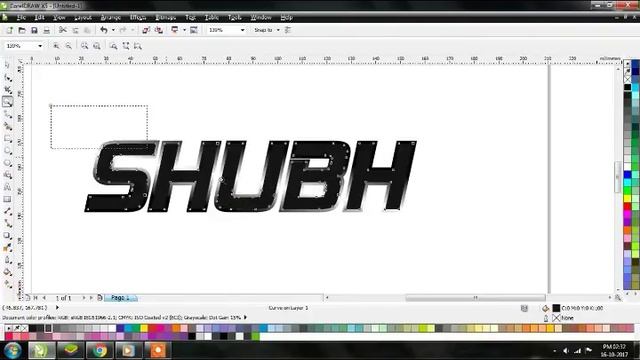This screenshot has height=360, width=640.
Task: Open the Tools menu
Action: tap(234, 18)
